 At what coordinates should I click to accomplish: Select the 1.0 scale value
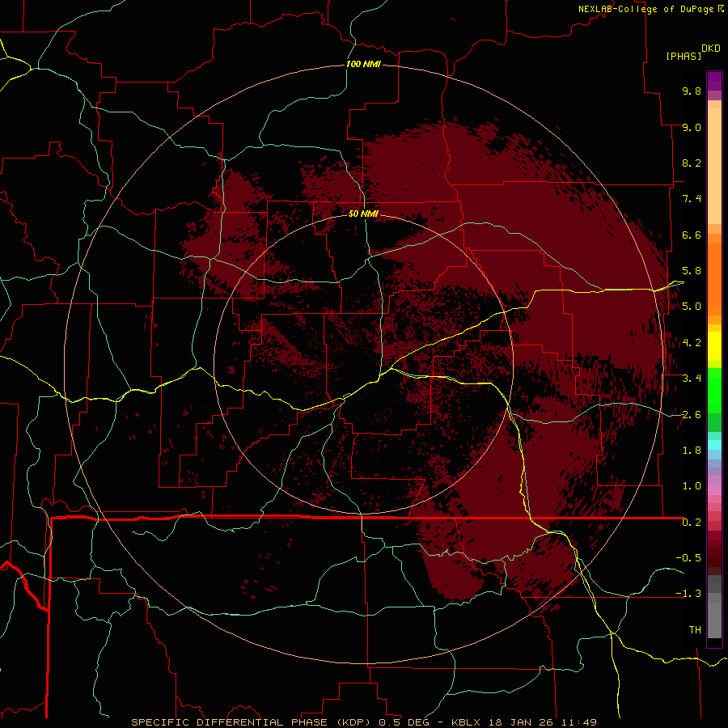[x=692, y=486]
